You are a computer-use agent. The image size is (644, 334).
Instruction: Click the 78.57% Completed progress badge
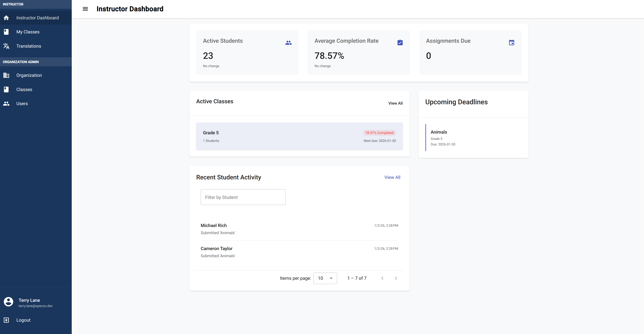tap(379, 133)
